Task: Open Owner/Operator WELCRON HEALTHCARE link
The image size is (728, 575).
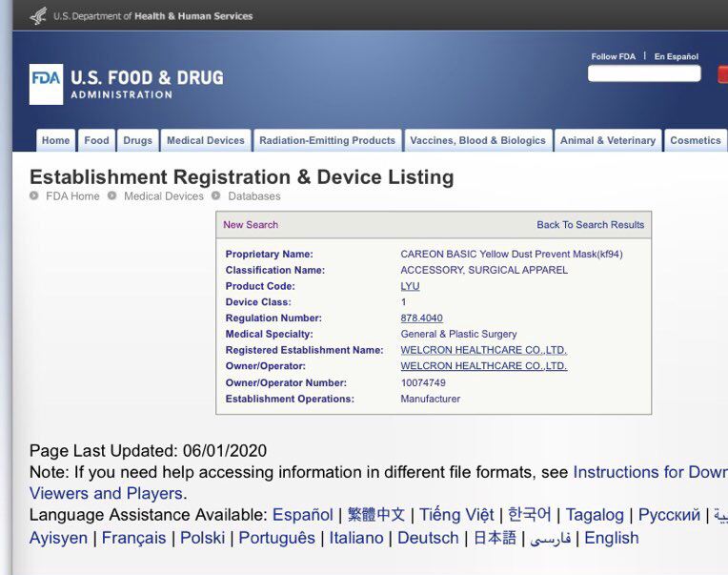Action: 484,366
